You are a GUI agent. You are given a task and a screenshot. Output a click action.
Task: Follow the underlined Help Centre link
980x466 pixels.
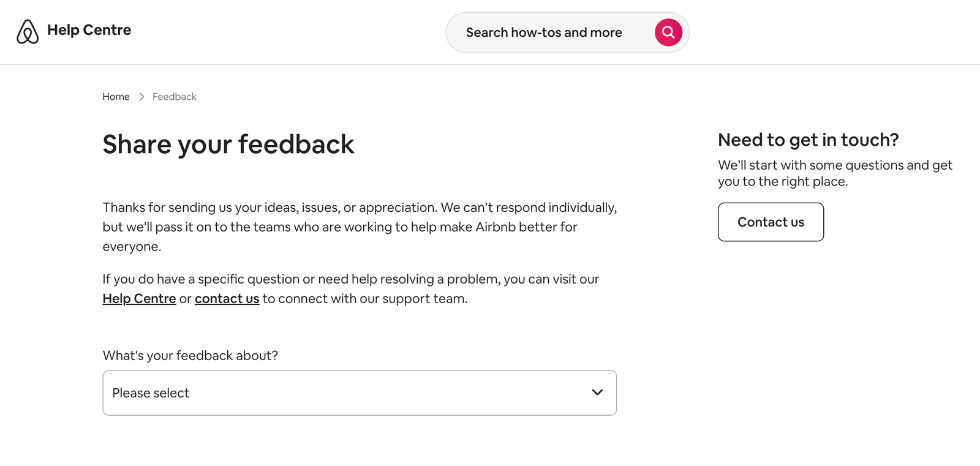click(139, 299)
